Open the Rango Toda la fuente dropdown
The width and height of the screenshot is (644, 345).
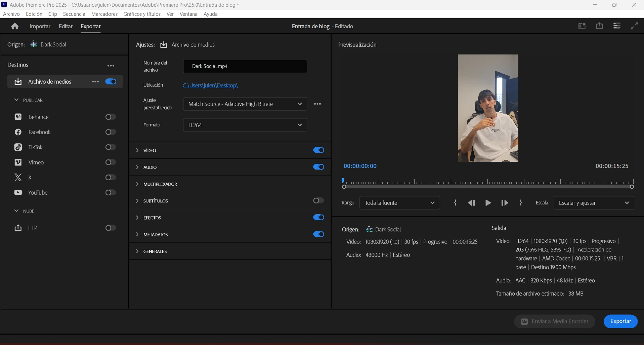(x=399, y=203)
